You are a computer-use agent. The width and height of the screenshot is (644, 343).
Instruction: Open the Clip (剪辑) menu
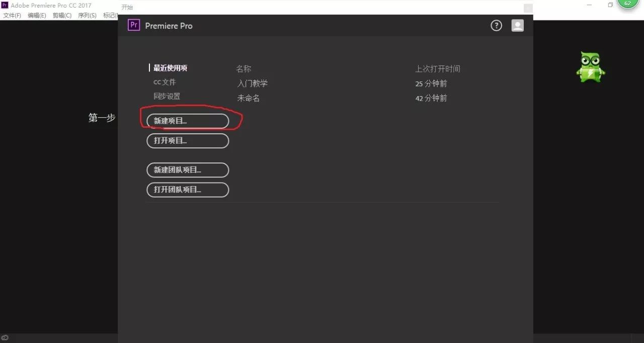pos(62,16)
